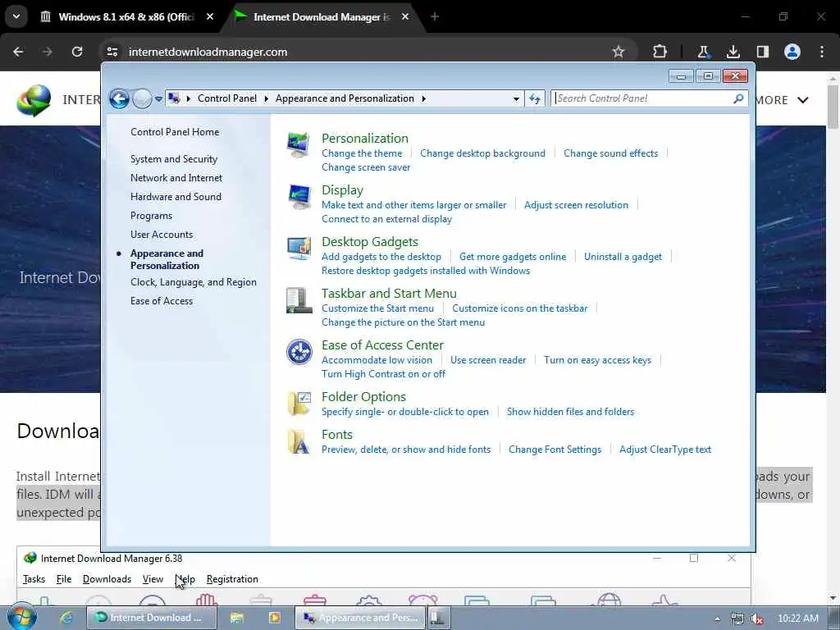The width and height of the screenshot is (840, 630).
Task: Click the Chrome back arrow
Action: [18, 52]
